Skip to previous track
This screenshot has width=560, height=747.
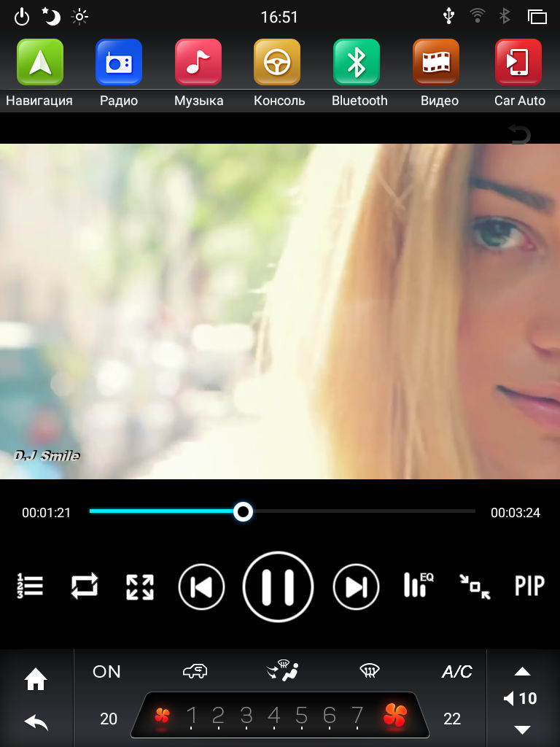pos(201,587)
